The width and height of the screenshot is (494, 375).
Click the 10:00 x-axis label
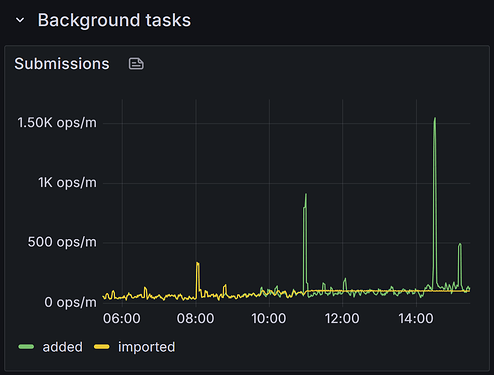[269, 318]
